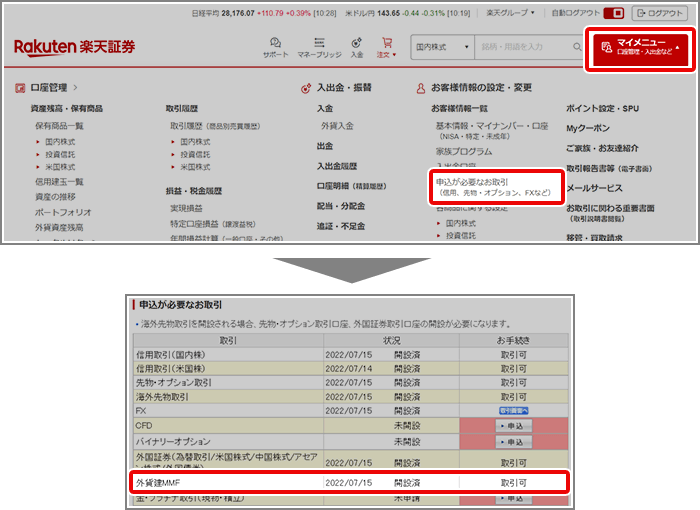This screenshot has height=510, width=700.
Task: Open ご家族・お友達紹介
Action: coord(602,148)
